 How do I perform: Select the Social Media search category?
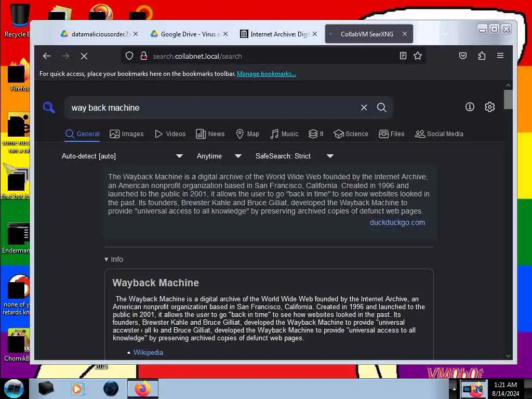[439, 134]
